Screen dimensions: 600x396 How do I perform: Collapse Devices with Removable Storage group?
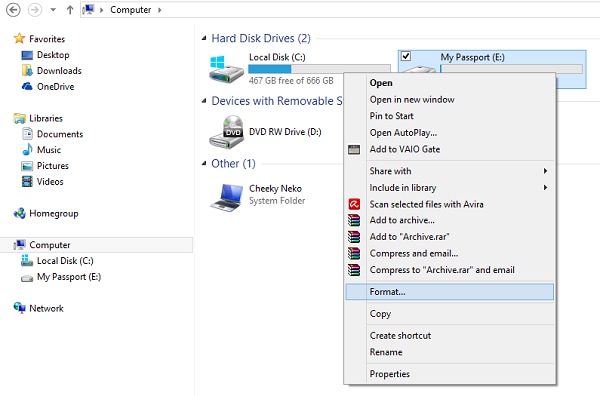coord(204,101)
